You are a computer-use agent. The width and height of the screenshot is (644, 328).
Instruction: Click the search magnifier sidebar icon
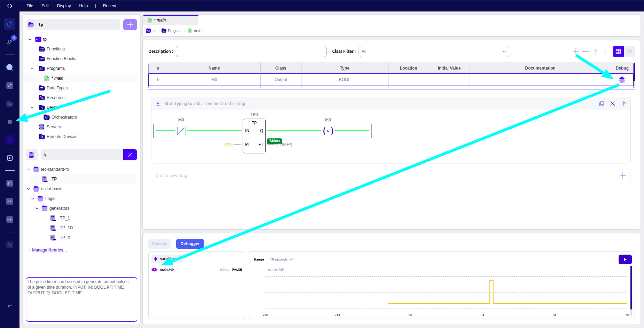tap(10, 67)
